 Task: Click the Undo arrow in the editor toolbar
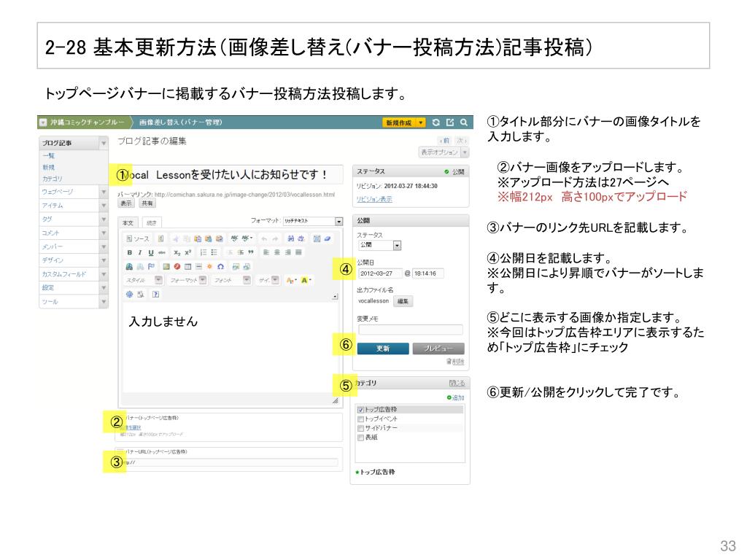pyautogui.click(x=264, y=238)
